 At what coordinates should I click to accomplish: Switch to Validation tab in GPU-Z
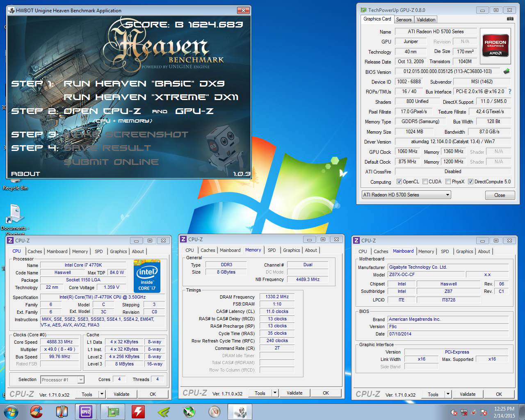(x=426, y=20)
